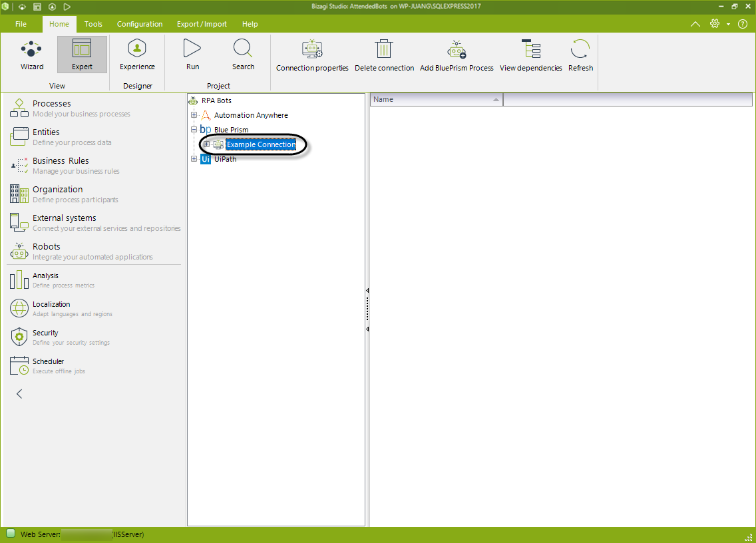
Task: Open View dependencies
Action: click(531, 56)
